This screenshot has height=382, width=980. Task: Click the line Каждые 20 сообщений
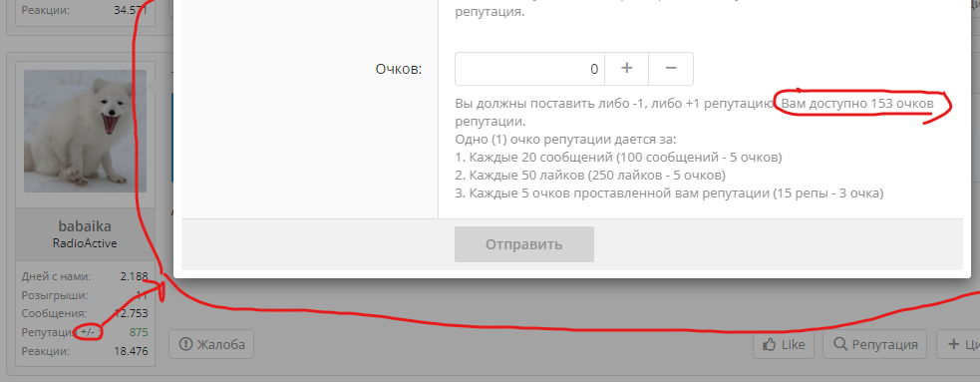619,157
